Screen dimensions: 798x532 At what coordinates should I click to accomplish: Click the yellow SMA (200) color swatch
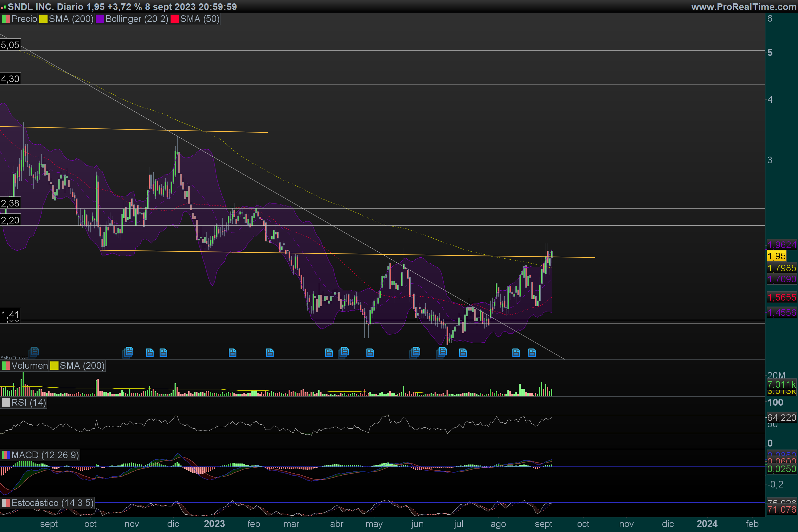tap(43, 19)
